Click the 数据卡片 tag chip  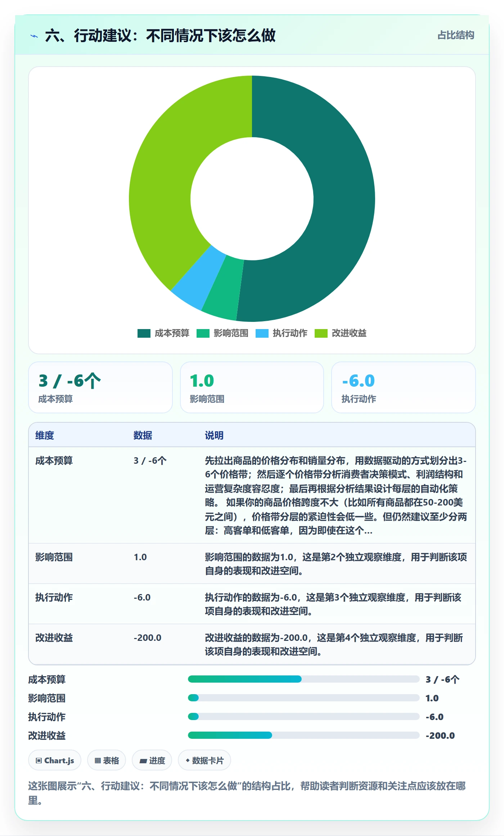pyautogui.click(x=204, y=760)
